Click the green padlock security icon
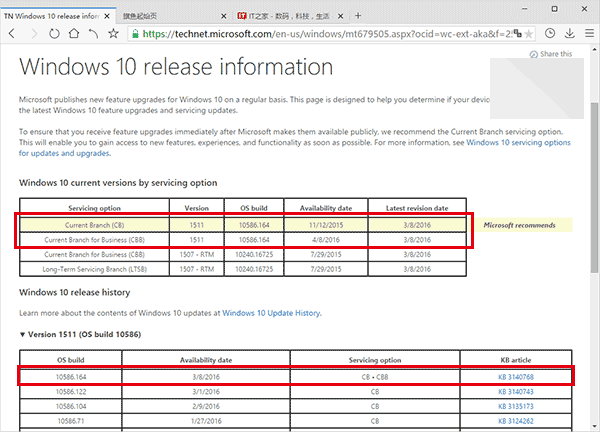Viewport: 600px width, 432px height. click(x=135, y=34)
